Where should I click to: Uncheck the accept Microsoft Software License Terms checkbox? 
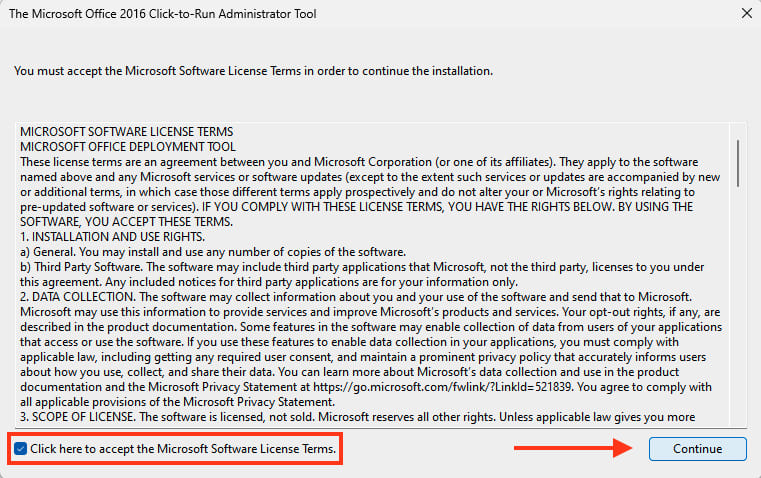(20, 449)
